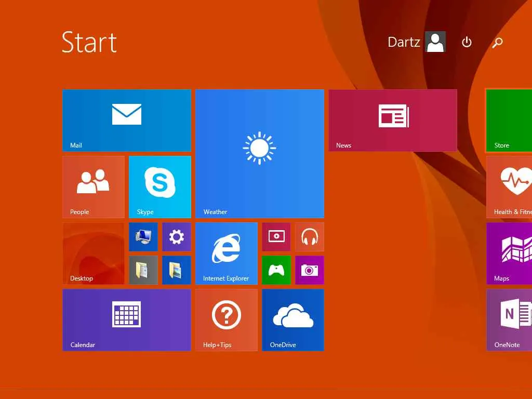Open the Health & Fitness tile
Image resolution: width=532 pixels, height=399 pixels.
click(x=509, y=187)
